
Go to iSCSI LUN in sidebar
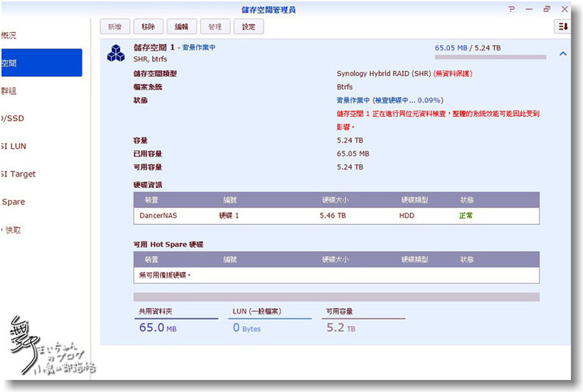(14, 146)
